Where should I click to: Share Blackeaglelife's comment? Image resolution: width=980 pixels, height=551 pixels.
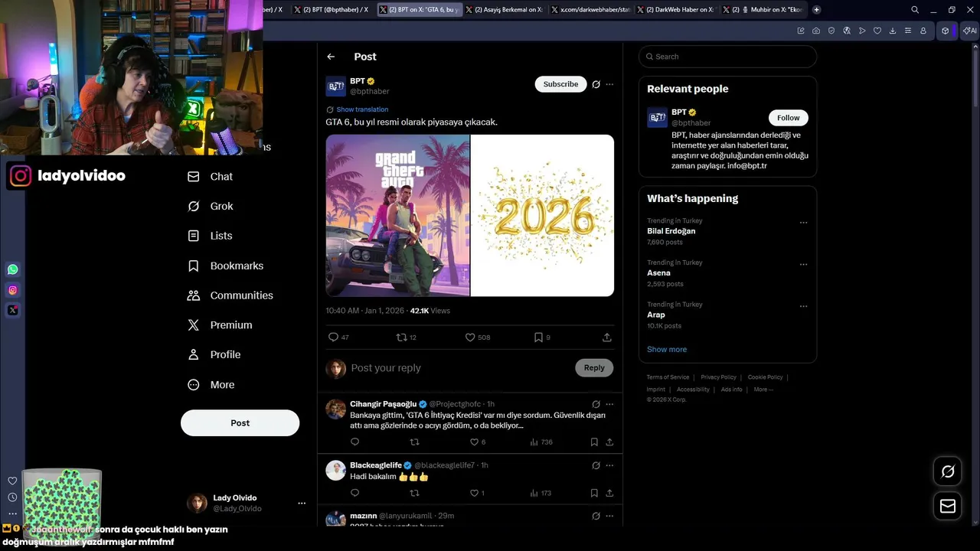(x=609, y=494)
